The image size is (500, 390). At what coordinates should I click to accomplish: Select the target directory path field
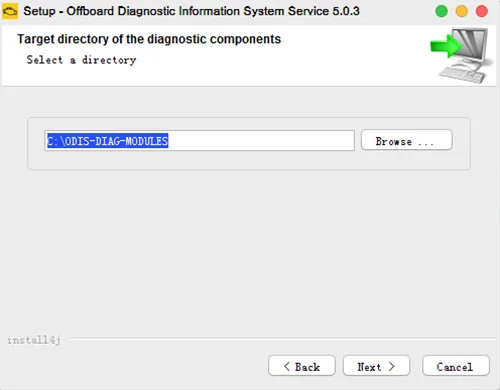[199, 141]
